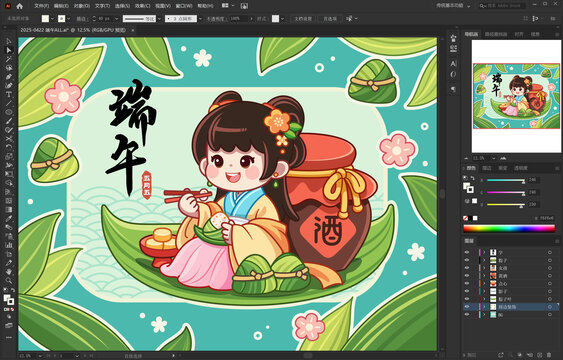Screen dimensions: 563x360
Task: Click the hex color value field
Action: pyautogui.click(x=545, y=218)
